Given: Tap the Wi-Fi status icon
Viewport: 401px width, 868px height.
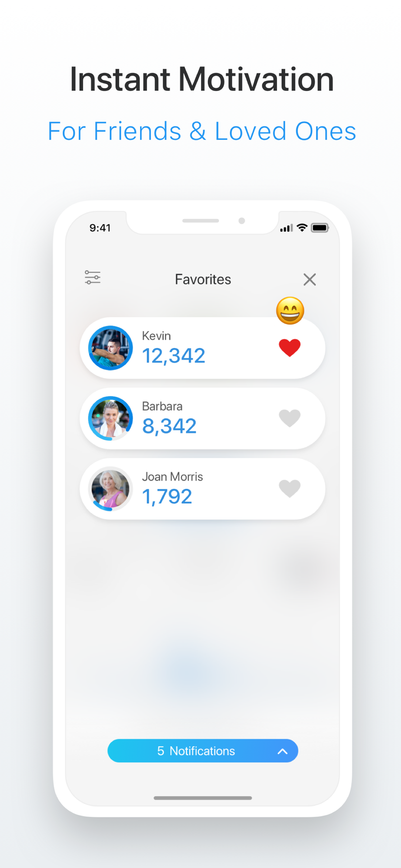Looking at the screenshot, I should (x=302, y=228).
